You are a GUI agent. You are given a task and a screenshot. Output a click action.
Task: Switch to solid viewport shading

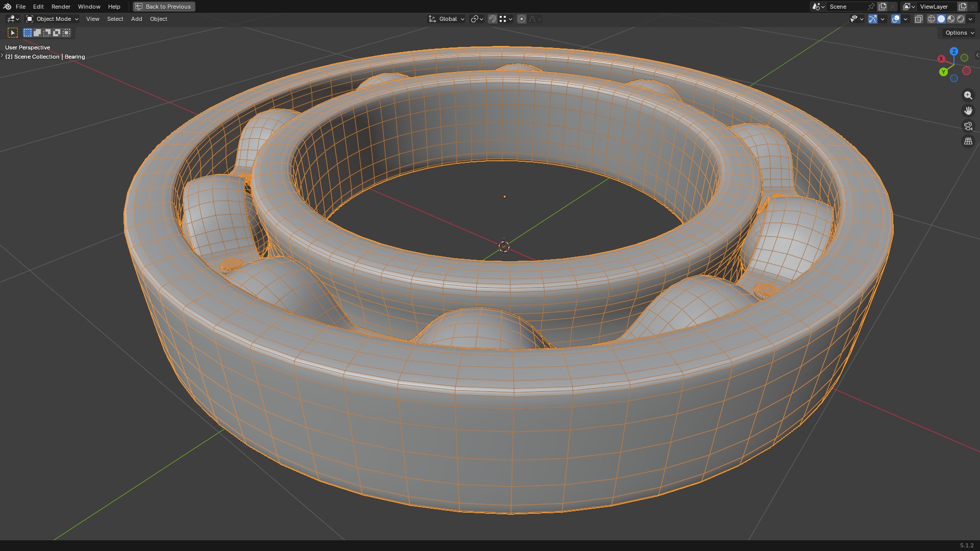pos(941,19)
